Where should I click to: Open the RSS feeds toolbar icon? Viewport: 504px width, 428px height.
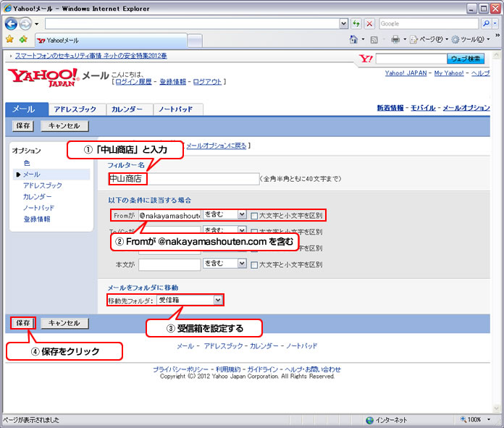tap(374, 40)
